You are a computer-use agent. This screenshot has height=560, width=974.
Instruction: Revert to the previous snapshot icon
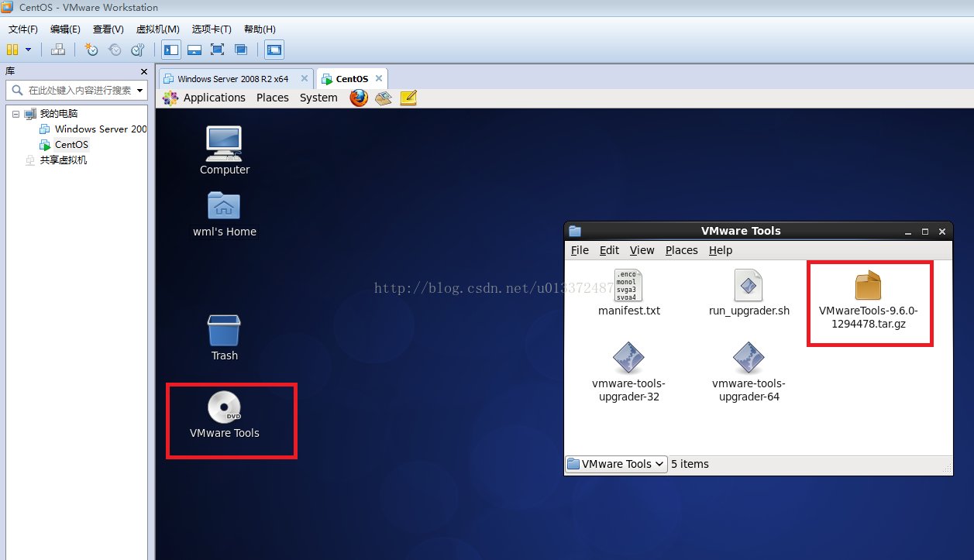click(x=115, y=50)
